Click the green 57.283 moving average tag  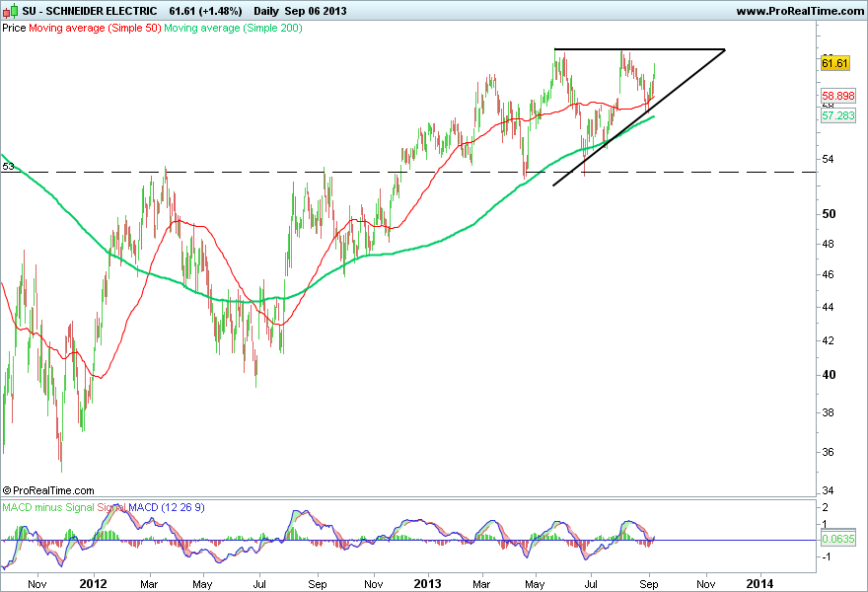pos(838,115)
